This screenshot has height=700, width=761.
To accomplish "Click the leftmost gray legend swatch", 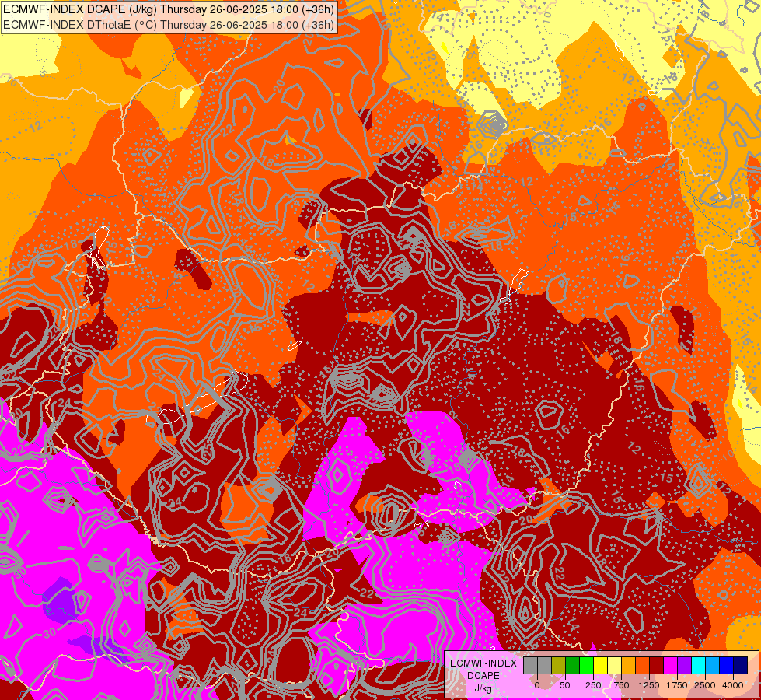I will [x=530, y=665].
